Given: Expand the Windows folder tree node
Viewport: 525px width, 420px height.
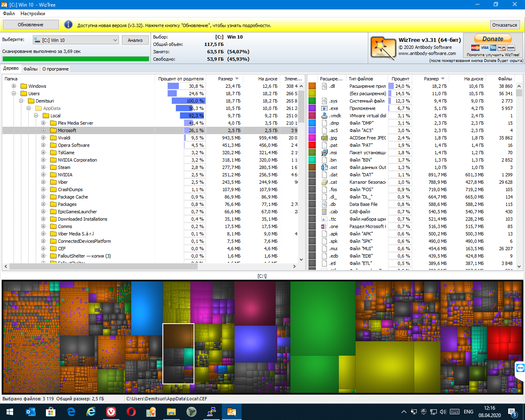Looking at the screenshot, I should click(x=14, y=86).
